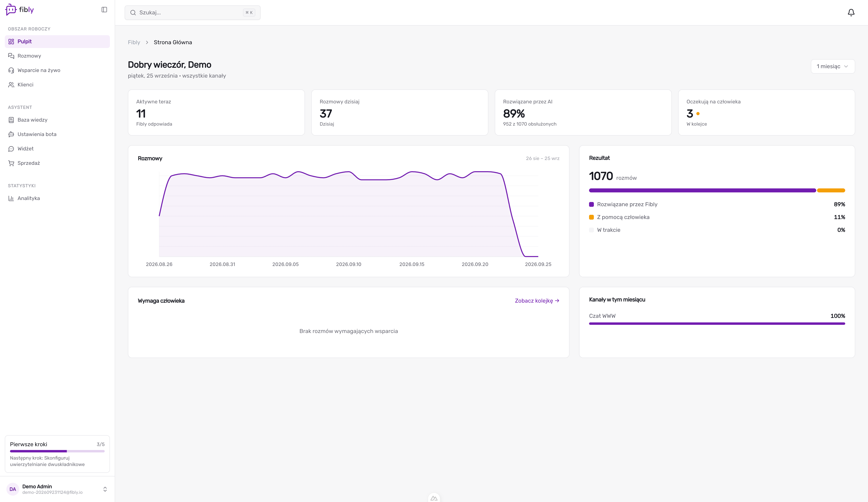Expand the Demo Admin account switcher
Image resolution: width=868 pixels, height=502 pixels.
pyautogui.click(x=105, y=489)
